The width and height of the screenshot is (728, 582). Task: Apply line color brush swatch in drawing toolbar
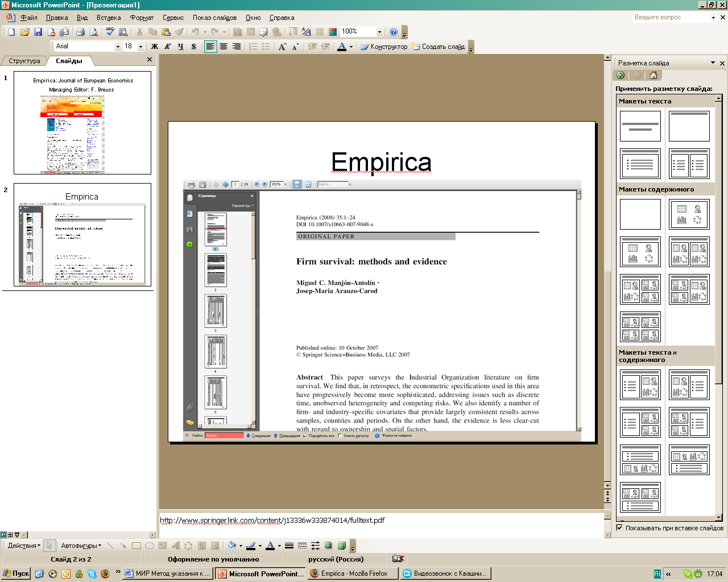pyautogui.click(x=251, y=546)
